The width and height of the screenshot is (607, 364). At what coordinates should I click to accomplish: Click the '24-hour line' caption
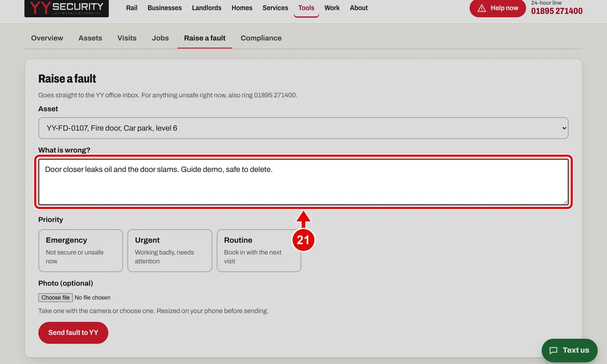pos(546,3)
